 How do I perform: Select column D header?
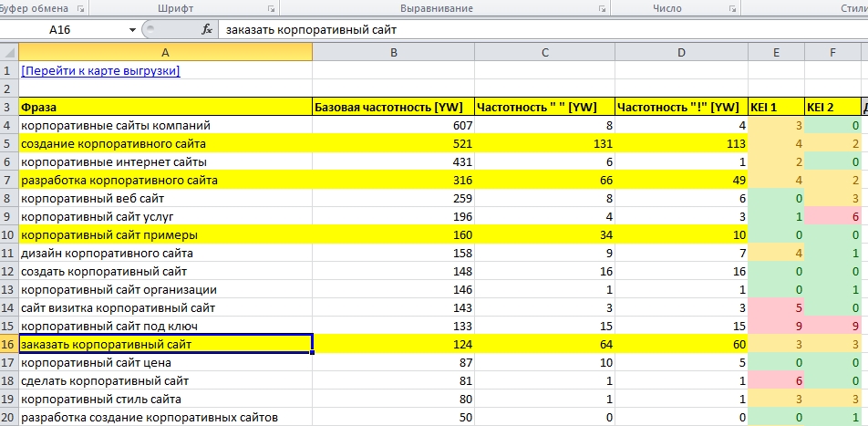681,53
